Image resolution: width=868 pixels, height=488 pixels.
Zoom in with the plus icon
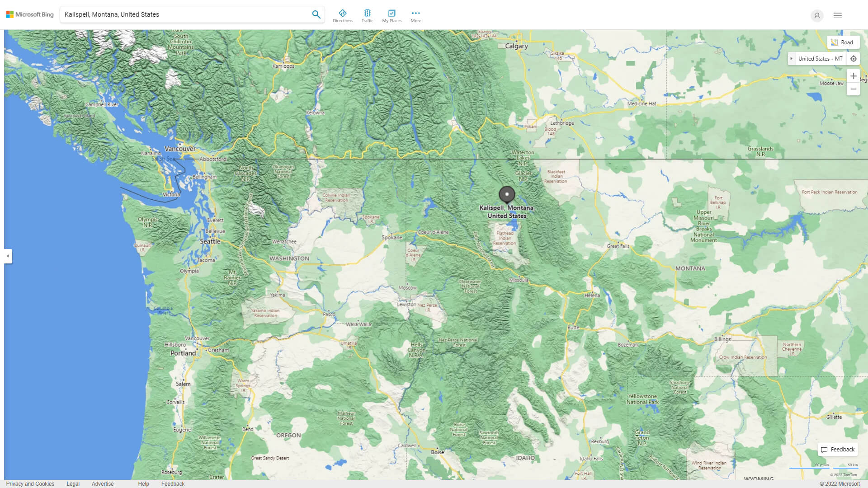click(x=854, y=76)
